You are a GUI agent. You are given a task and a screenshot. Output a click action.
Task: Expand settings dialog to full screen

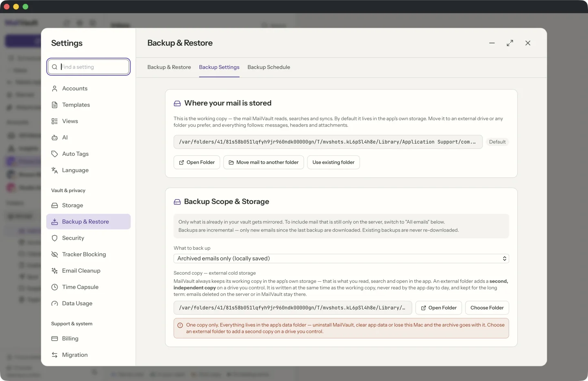click(510, 43)
